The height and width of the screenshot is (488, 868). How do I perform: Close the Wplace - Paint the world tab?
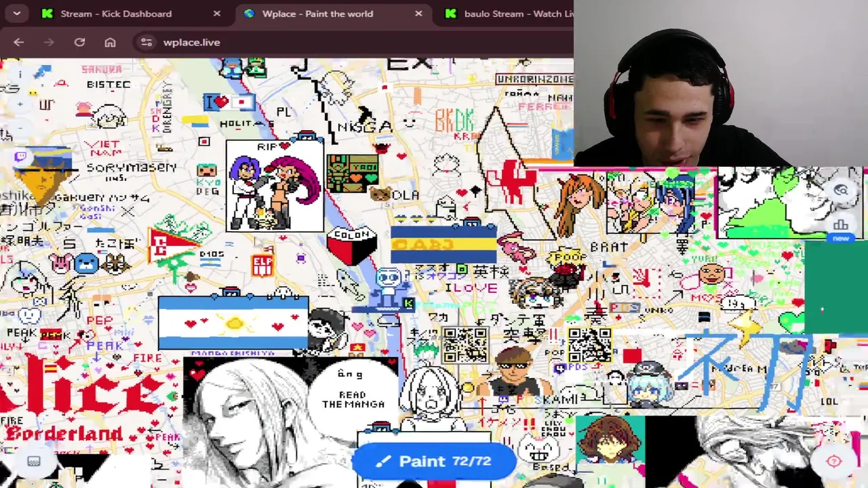[x=418, y=14]
